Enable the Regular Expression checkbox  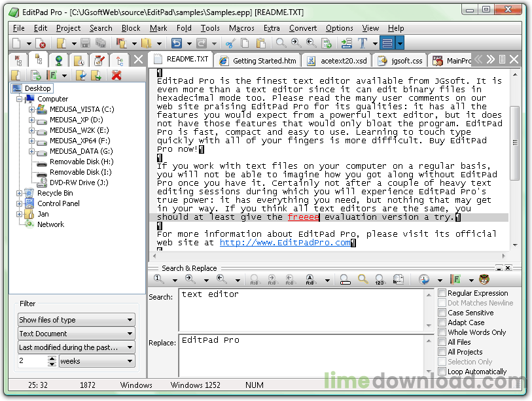coord(442,293)
